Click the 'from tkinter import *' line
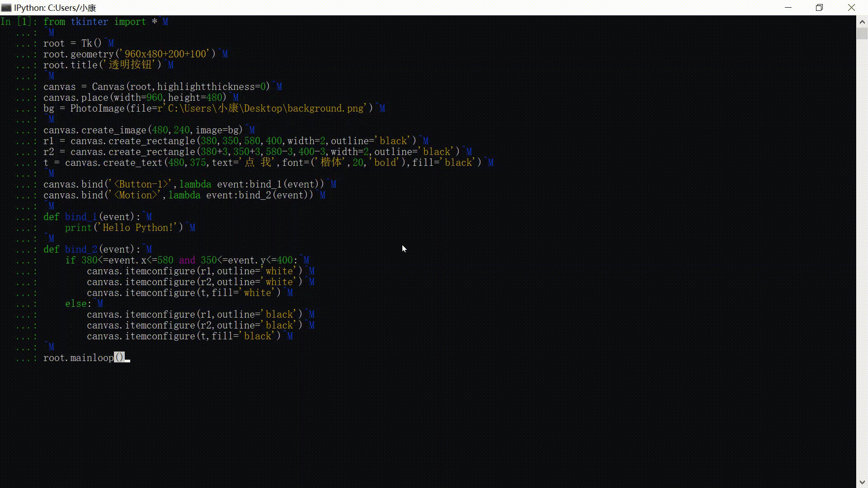Screen dimensions: 868x488 99,22
